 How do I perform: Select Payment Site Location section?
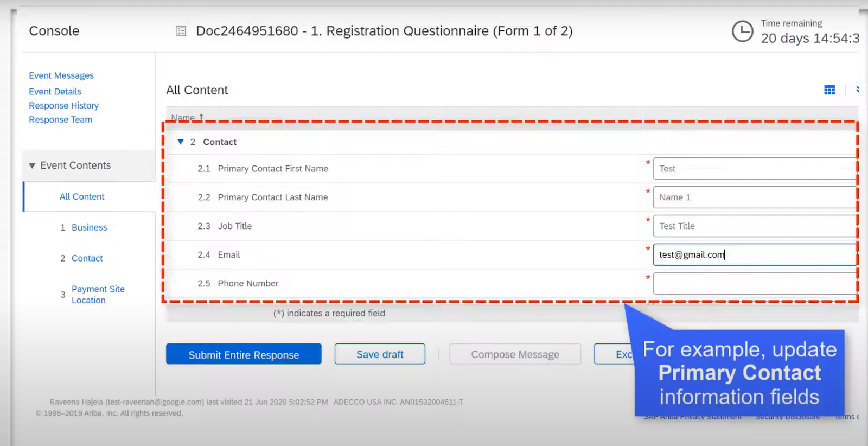[x=98, y=295]
